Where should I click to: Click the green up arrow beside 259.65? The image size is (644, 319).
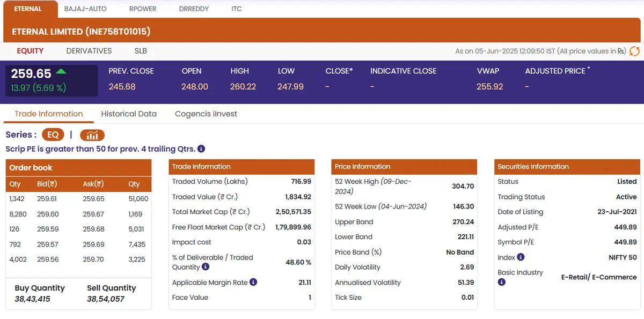[x=61, y=71]
